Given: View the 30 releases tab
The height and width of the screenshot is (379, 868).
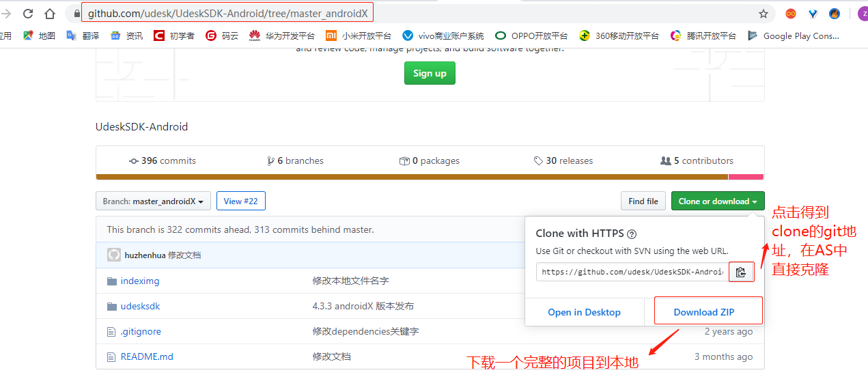Looking at the screenshot, I should coord(563,160).
